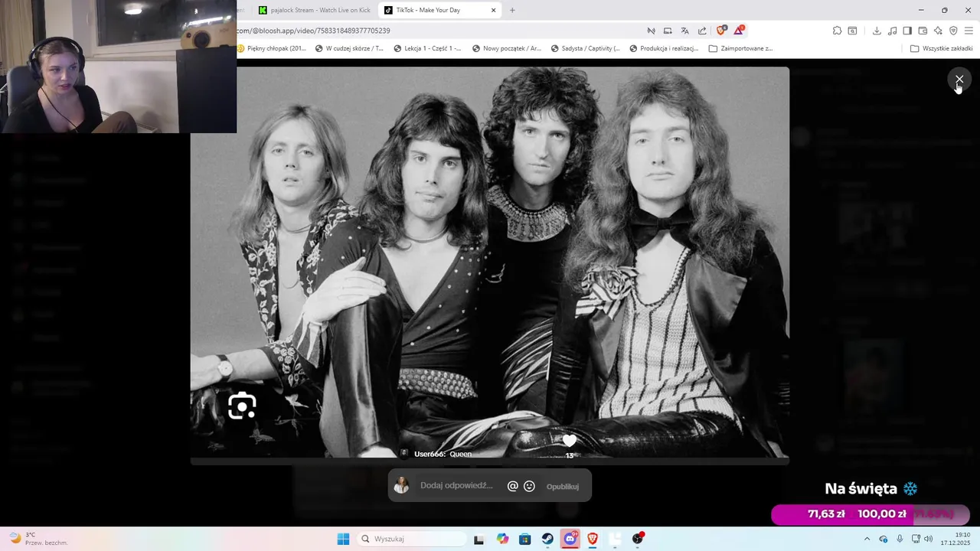
Task: Toggle the browser sidebar panel icon
Action: click(x=907, y=31)
